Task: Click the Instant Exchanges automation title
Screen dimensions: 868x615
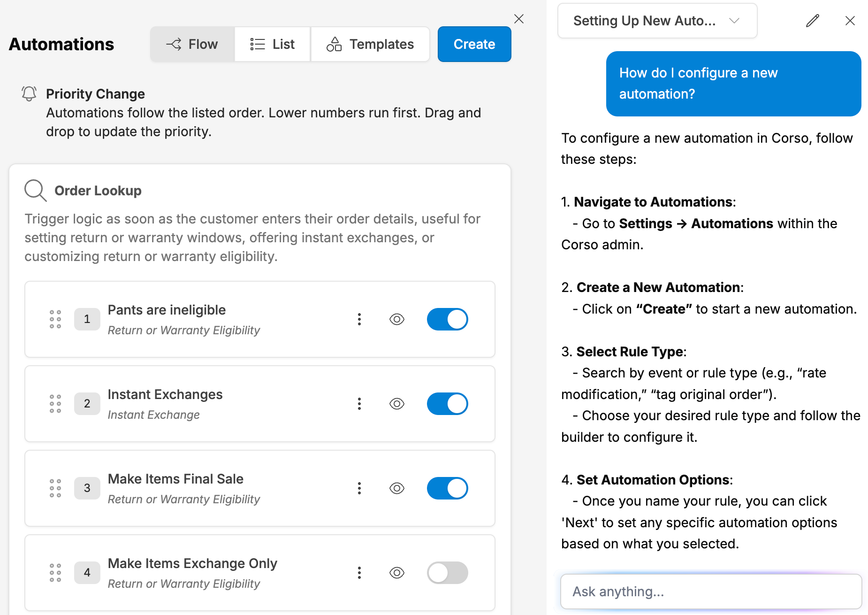Action: [x=165, y=394]
